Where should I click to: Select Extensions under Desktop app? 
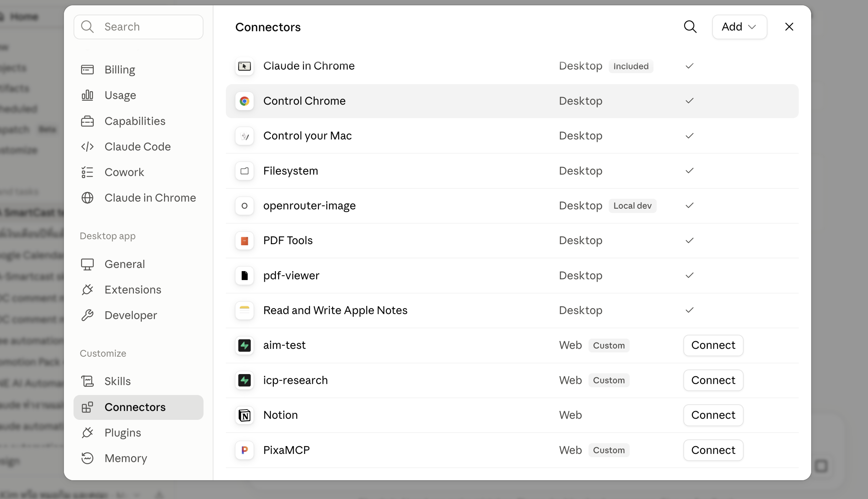139,290
